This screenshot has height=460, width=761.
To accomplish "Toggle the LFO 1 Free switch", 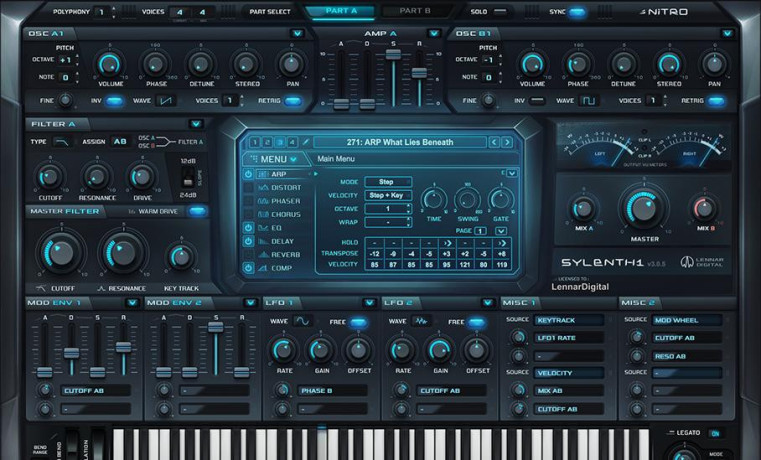I will [x=358, y=322].
